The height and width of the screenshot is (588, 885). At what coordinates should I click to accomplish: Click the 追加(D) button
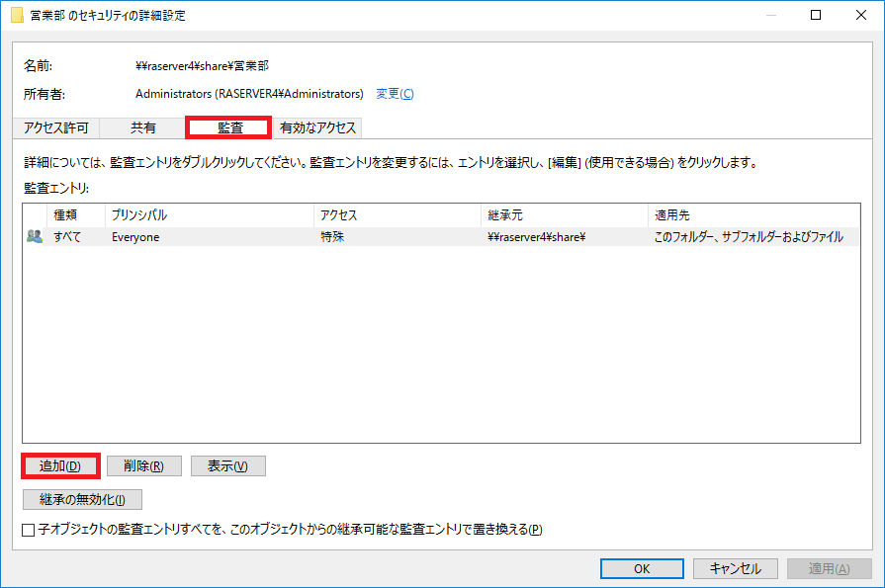coord(60,466)
